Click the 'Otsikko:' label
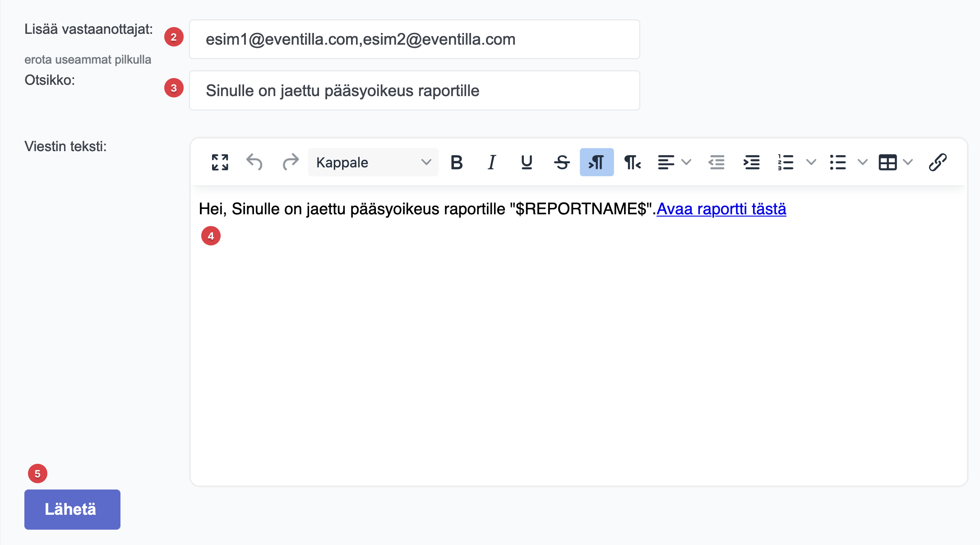This screenshot has height=545, width=980. click(x=50, y=80)
